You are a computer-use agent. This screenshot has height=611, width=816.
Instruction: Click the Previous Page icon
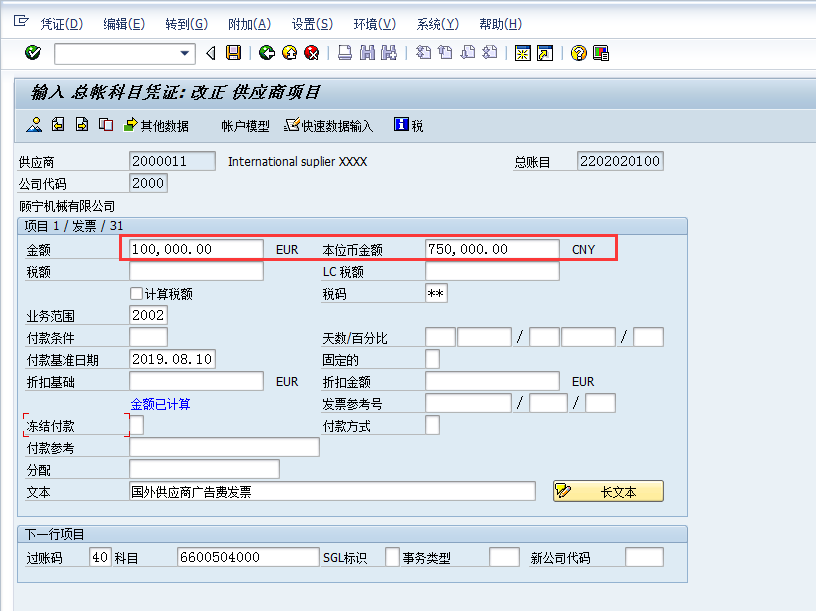(445, 53)
